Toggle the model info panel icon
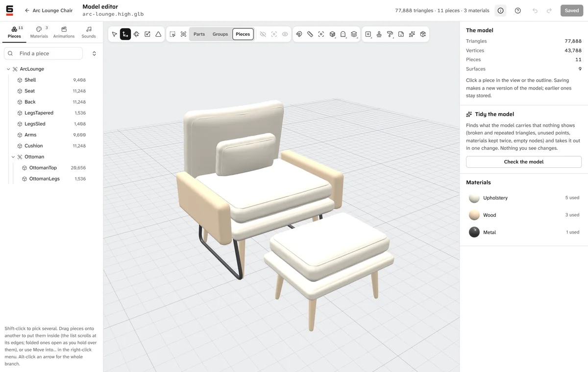The height and width of the screenshot is (372, 588). [x=500, y=10]
